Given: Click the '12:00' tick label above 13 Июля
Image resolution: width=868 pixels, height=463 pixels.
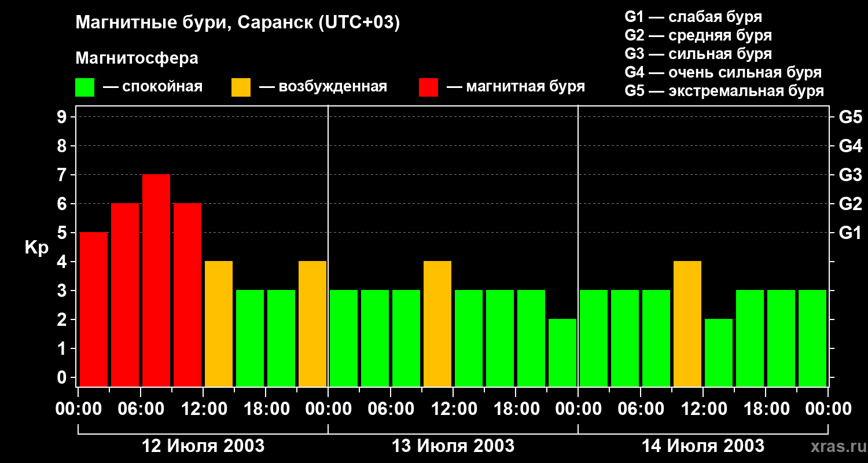Looking at the screenshot, I should point(453,409).
